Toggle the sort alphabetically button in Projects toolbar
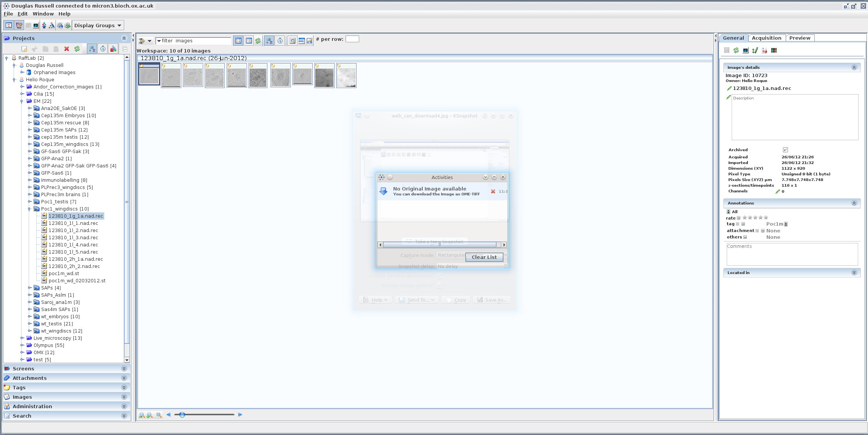Image resolution: width=868 pixels, height=435 pixels. coord(92,49)
